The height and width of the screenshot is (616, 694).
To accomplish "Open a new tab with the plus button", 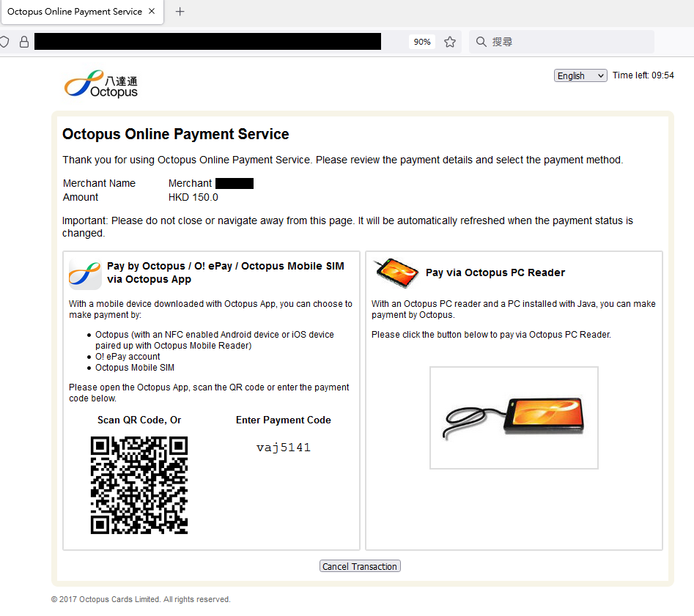I will point(180,12).
